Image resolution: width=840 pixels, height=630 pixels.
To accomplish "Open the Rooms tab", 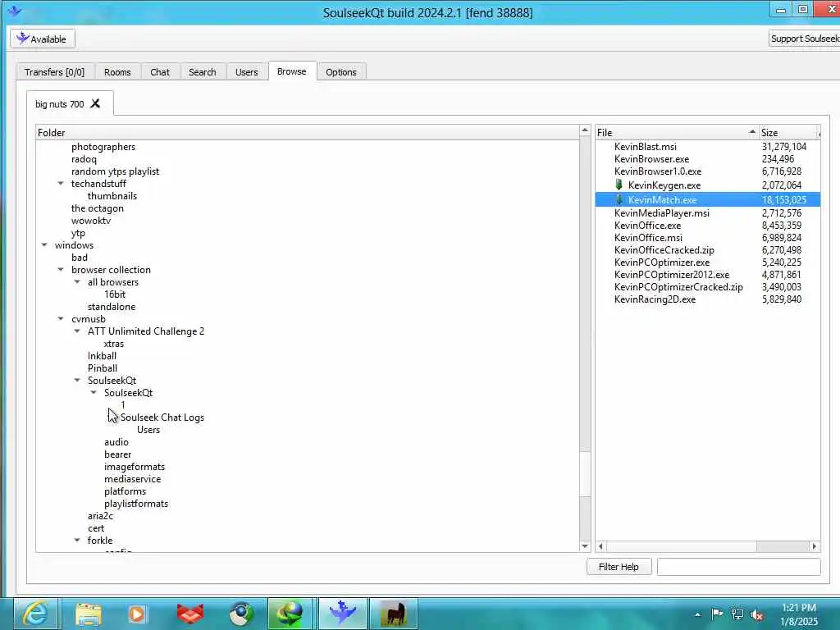I will pos(117,72).
